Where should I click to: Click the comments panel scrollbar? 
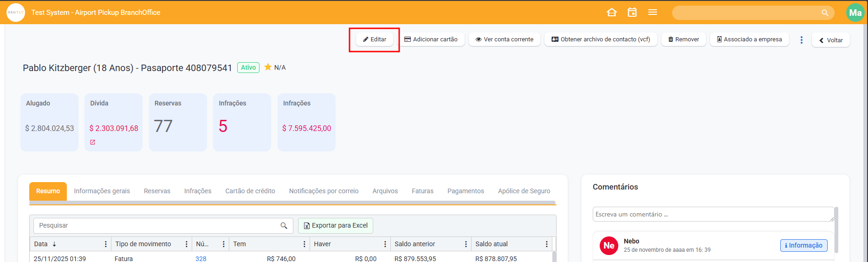[x=836, y=230]
